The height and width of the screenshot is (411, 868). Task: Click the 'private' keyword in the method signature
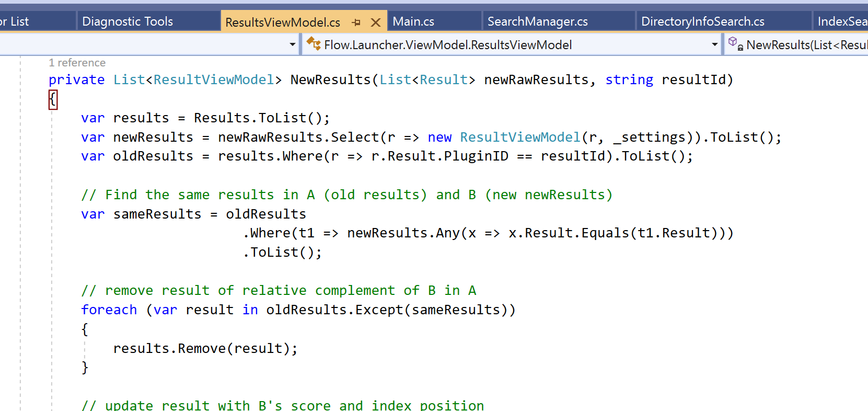pos(77,80)
